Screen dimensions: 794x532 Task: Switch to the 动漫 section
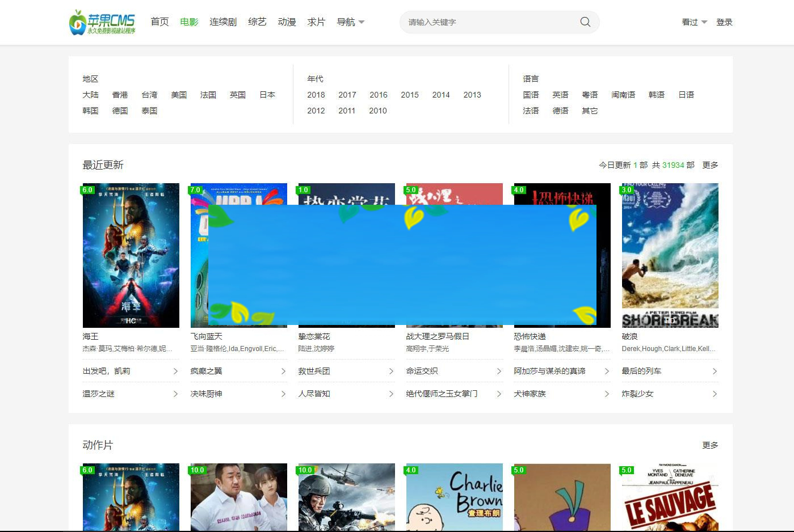[x=287, y=22]
